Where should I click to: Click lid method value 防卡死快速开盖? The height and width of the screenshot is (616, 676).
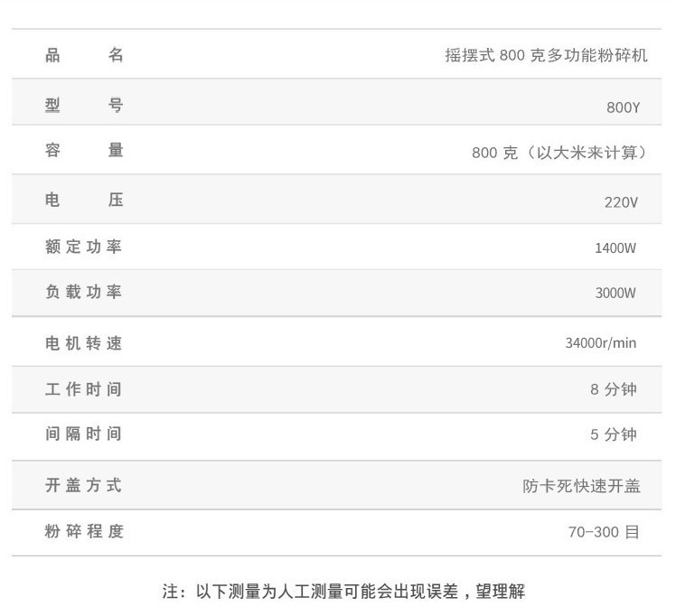pyautogui.click(x=582, y=486)
